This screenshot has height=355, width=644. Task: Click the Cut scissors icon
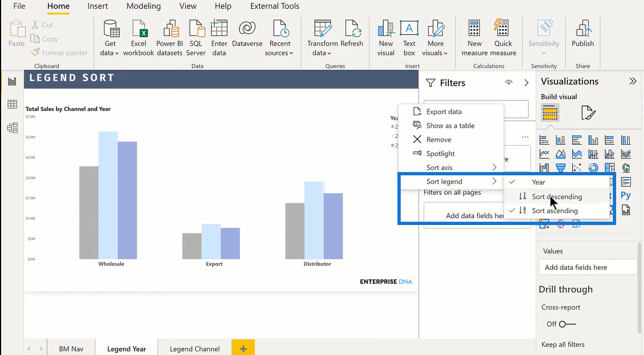[36, 25]
